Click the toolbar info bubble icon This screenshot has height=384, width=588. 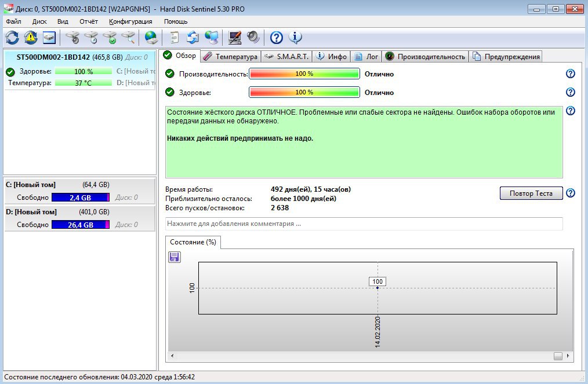click(x=295, y=38)
